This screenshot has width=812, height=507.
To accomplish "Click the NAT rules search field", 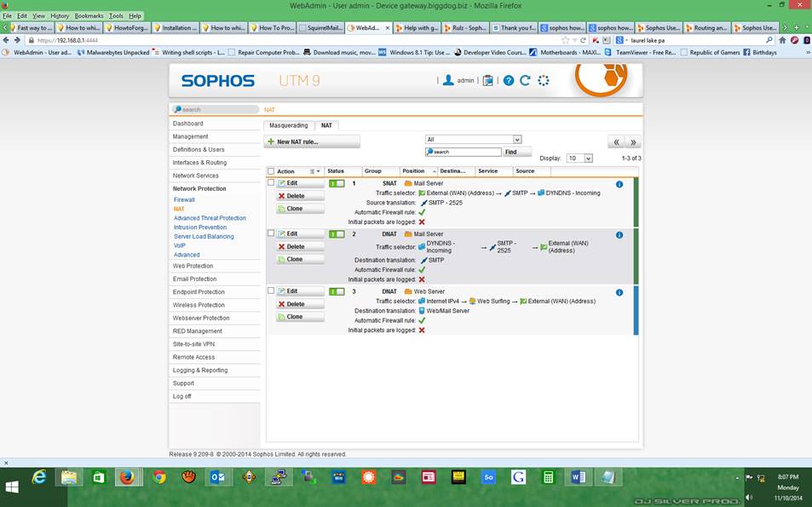I will point(464,153).
